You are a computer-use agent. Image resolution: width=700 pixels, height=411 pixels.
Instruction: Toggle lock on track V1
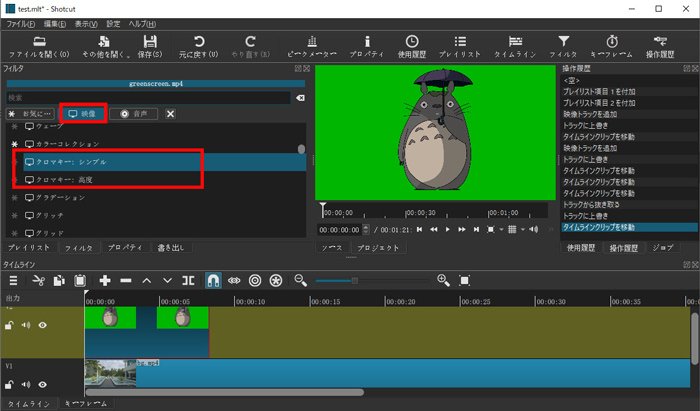pyautogui.click(x=9, y=384)
